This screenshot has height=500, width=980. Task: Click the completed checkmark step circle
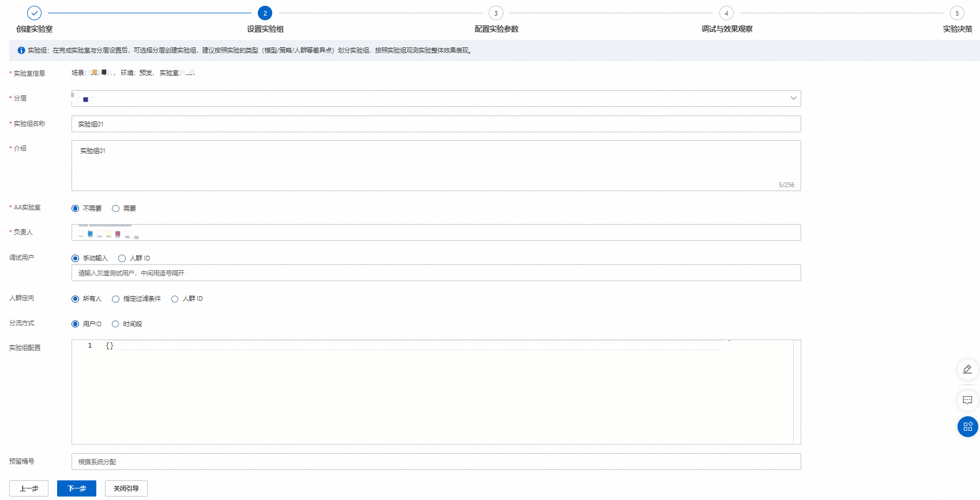[x=35, y=13]
